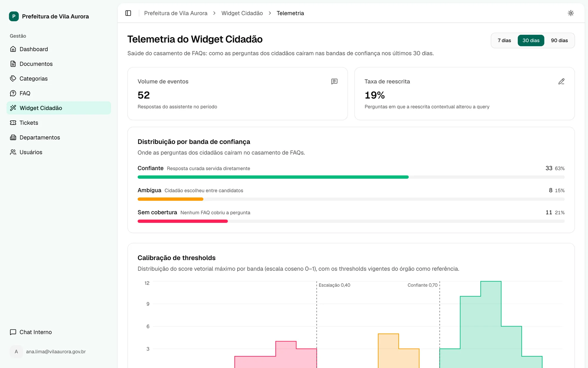This screenshot has height=368, width=588.
Task: Select the 30 dias period
Action: click(x=531, y=40)
